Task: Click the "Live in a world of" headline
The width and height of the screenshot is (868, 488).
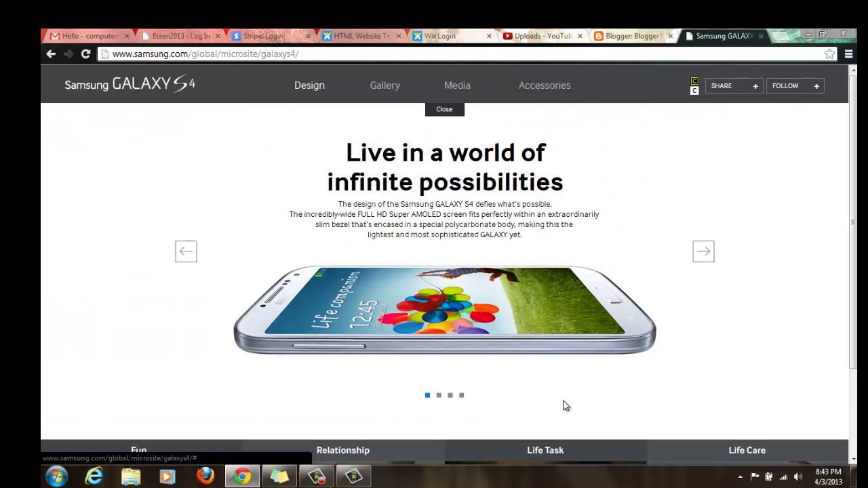Action: [x=446, y=152]
